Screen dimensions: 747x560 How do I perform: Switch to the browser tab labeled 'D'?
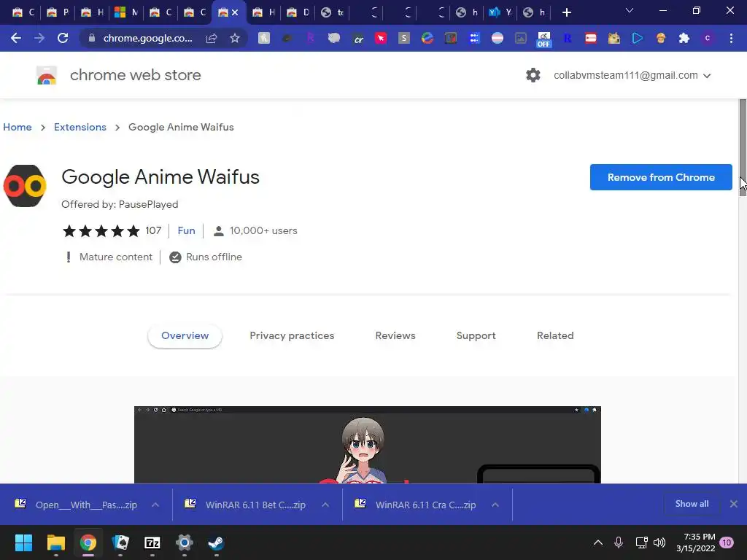coord(298,12)
